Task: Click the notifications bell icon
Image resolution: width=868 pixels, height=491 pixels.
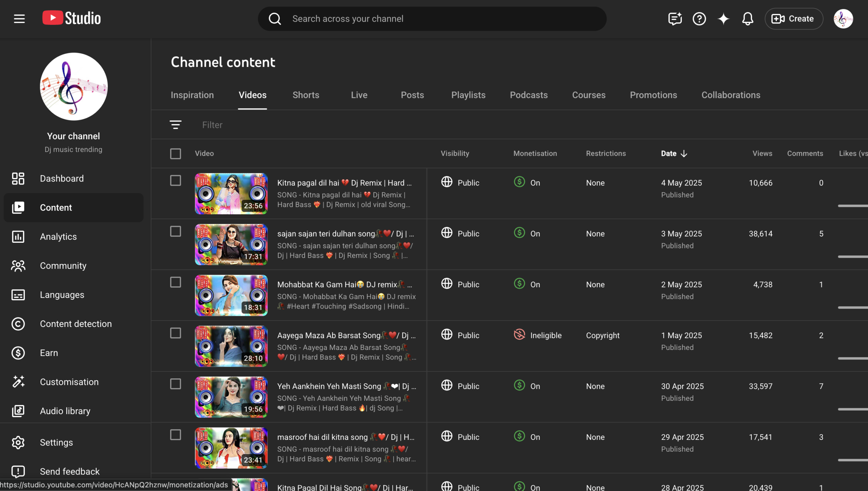Action: [x=747, y=19]
